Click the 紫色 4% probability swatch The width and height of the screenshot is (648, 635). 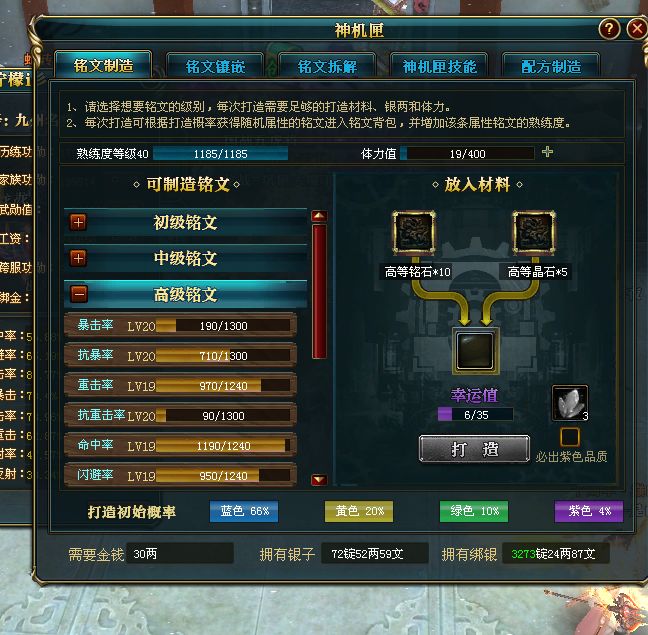coord(588,511)
